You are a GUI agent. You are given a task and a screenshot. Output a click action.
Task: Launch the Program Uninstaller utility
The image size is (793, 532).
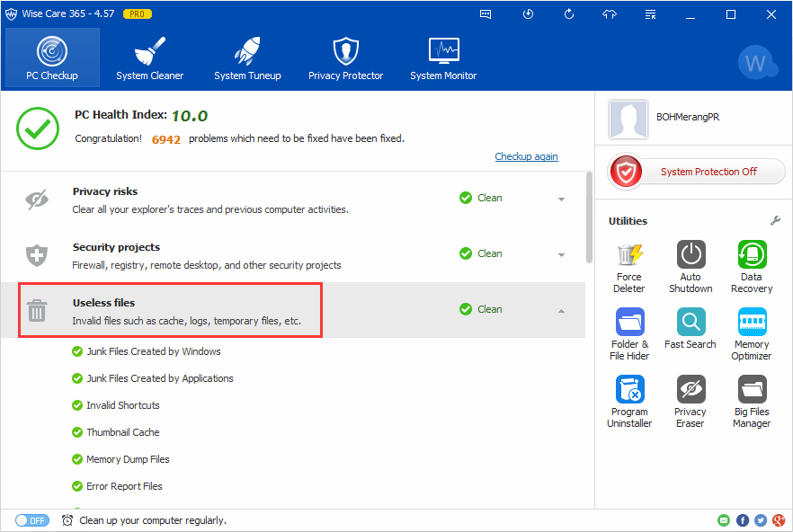point(629,402)
